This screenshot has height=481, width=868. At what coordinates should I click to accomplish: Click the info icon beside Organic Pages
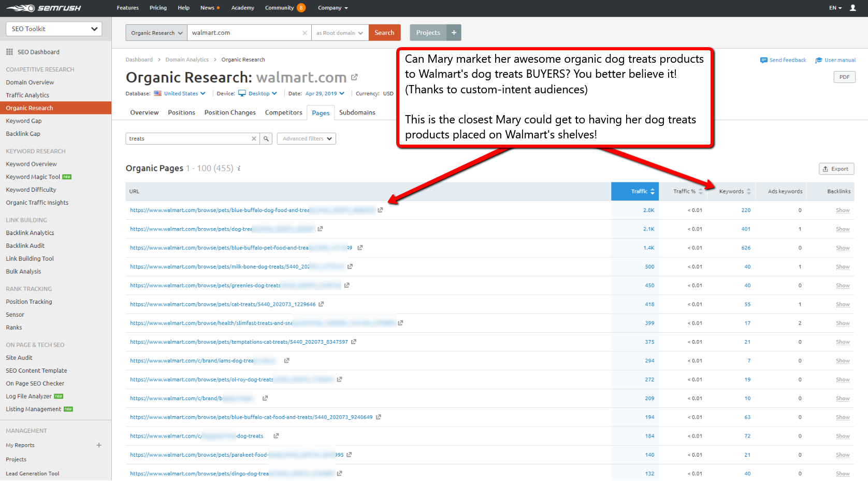(239, 168)
